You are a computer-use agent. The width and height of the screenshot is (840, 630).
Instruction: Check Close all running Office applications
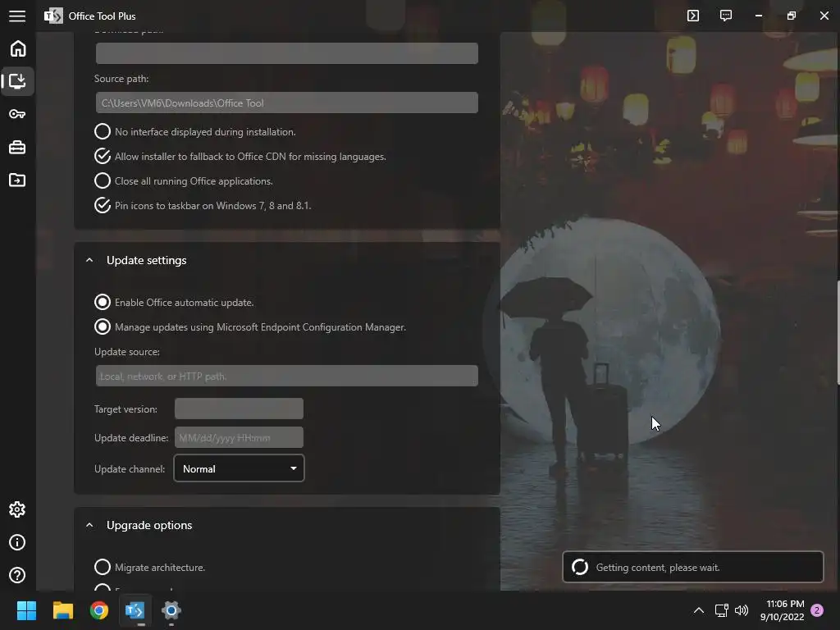103,181
